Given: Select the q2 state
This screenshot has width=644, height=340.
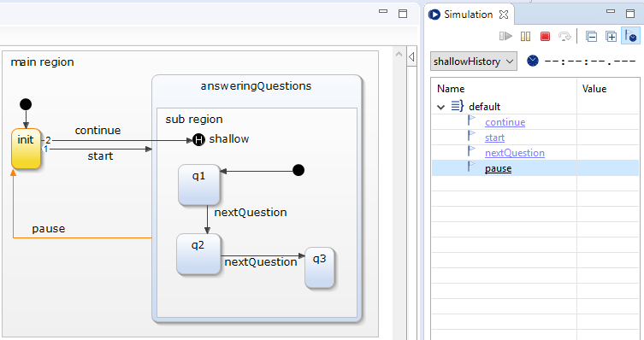Looking at the screenshot, I should (198, 254).
